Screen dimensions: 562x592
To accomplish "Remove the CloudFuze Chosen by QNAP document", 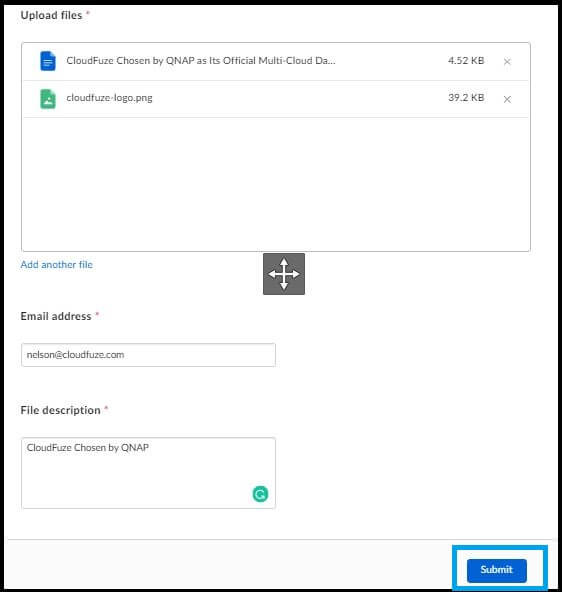I will [507, 62].
